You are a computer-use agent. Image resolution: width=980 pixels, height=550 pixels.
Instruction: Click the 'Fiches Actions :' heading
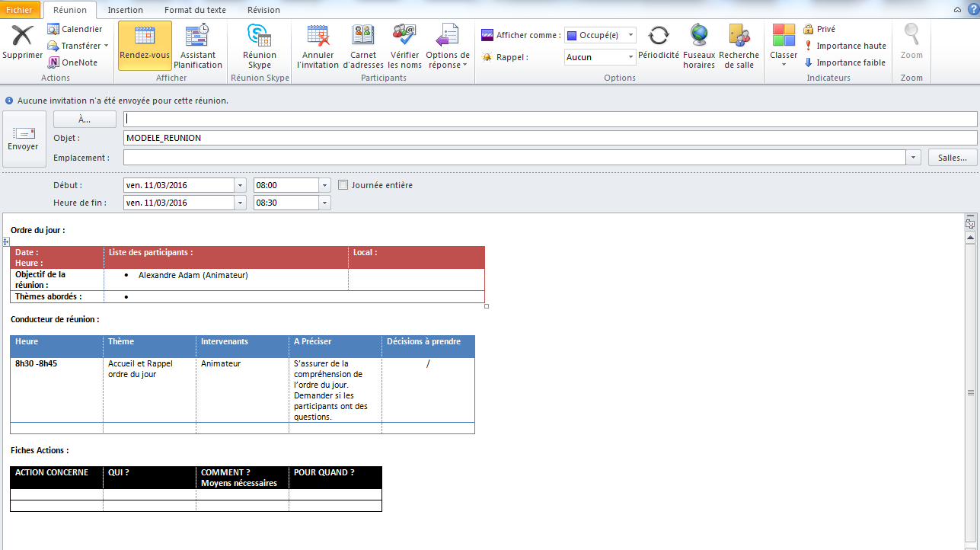40,450
